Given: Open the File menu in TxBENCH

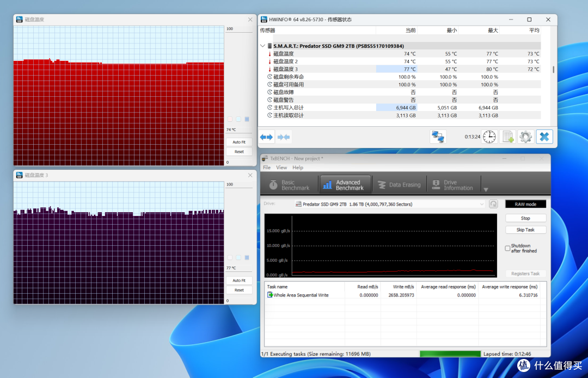Looking at the screenshot, I should (x=267, y=168).
